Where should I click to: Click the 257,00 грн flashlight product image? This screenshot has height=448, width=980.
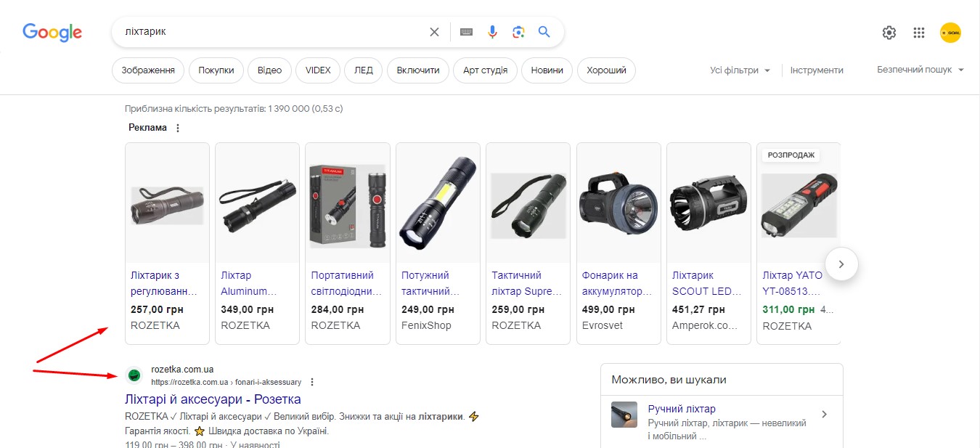coord(167,205)
